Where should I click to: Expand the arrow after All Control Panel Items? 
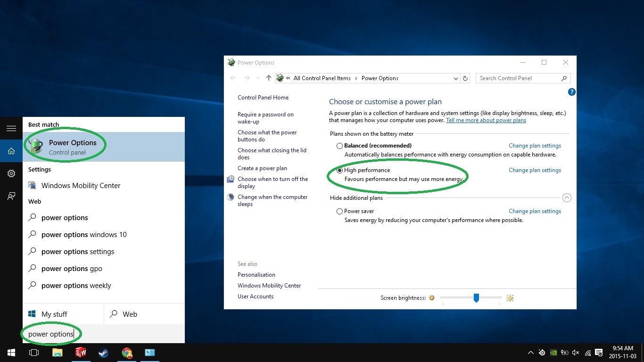click(x=356, y=78)
